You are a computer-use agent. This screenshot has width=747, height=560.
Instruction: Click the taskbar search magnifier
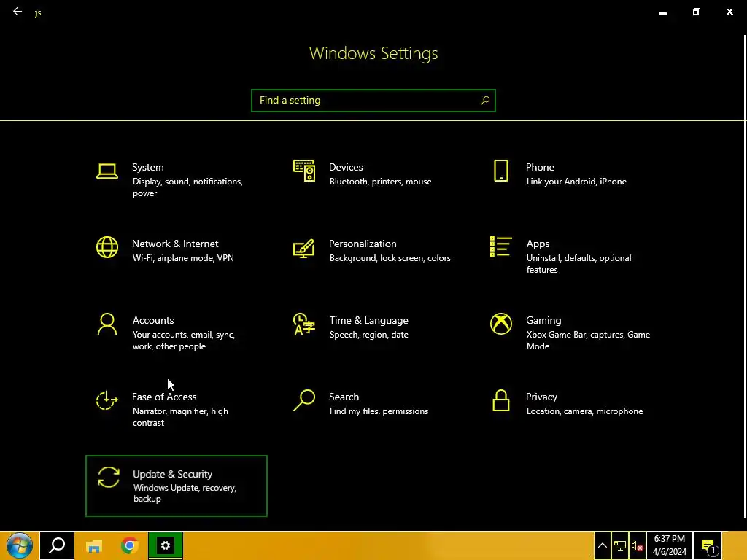tap(57, 545)
